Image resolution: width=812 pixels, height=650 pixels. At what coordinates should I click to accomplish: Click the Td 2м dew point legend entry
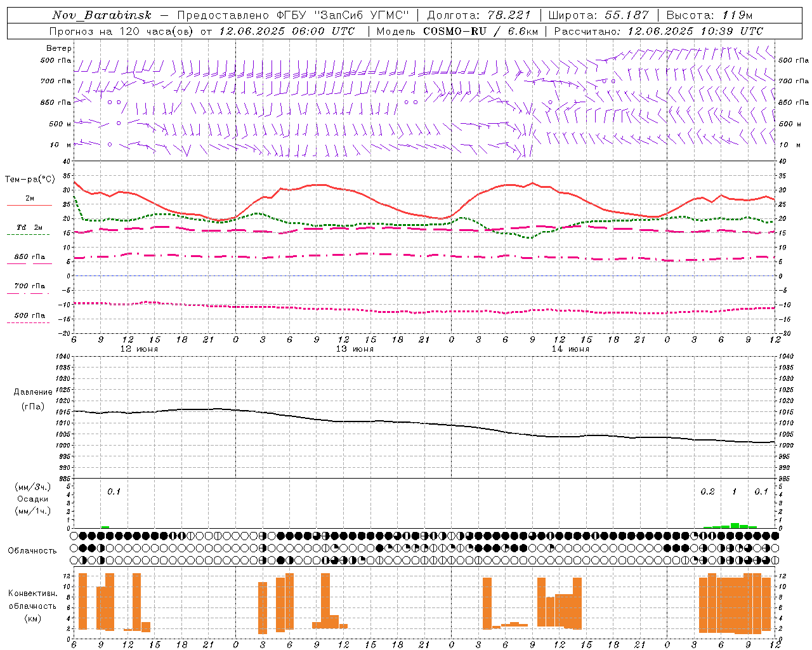coord(30,227)
